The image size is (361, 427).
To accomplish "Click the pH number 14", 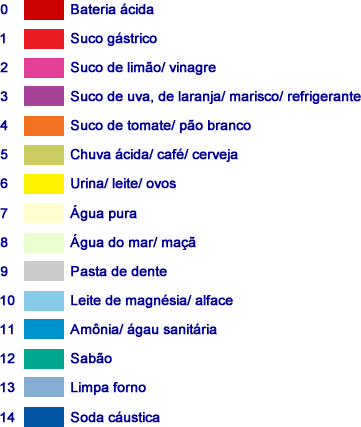I will click(x=7, y=417).
